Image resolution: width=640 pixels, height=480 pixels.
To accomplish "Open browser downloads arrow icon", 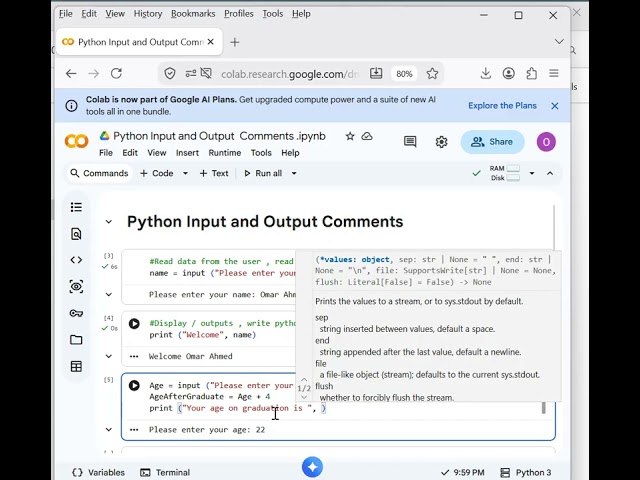I will pyautogui.click(x=485, y=73).
